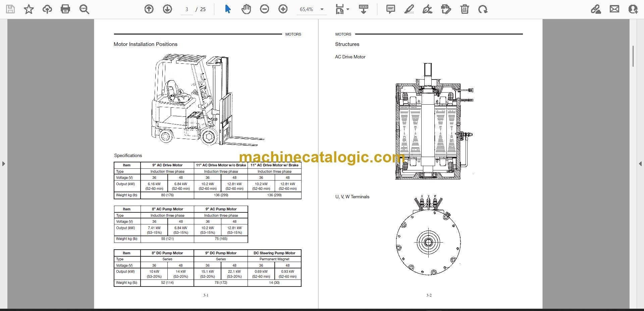Viewport: 644px width, 311px height.
Task: Click "11" AC Drive Motor w/ Brake" header
Action: (274, 165)
